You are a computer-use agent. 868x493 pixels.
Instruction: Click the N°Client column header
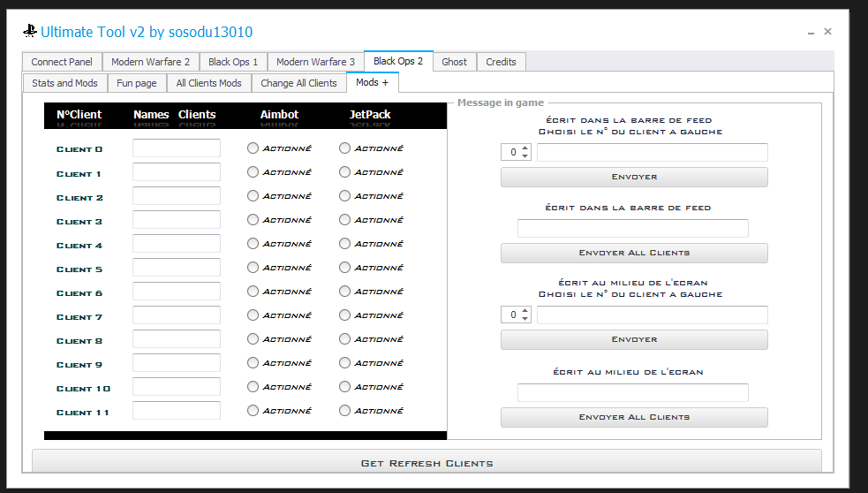point(79,115)
